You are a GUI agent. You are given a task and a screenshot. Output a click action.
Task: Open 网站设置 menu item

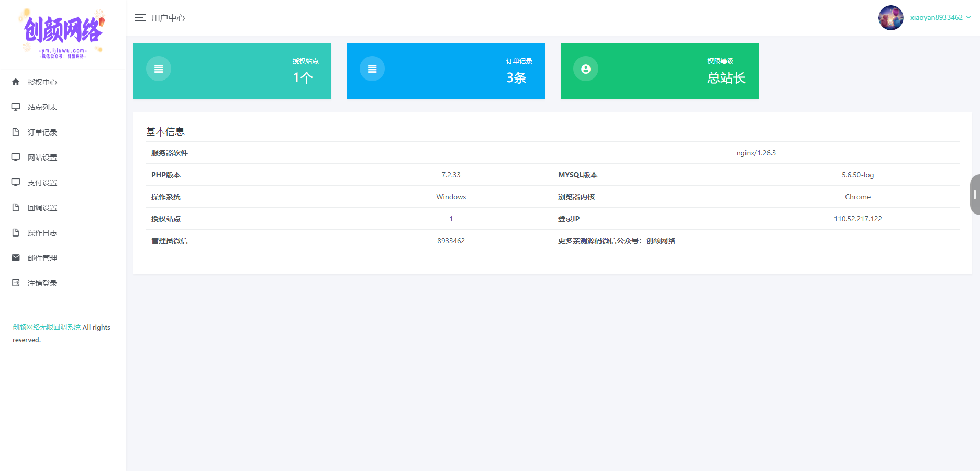pyautogui.click(x=63, y=157)
